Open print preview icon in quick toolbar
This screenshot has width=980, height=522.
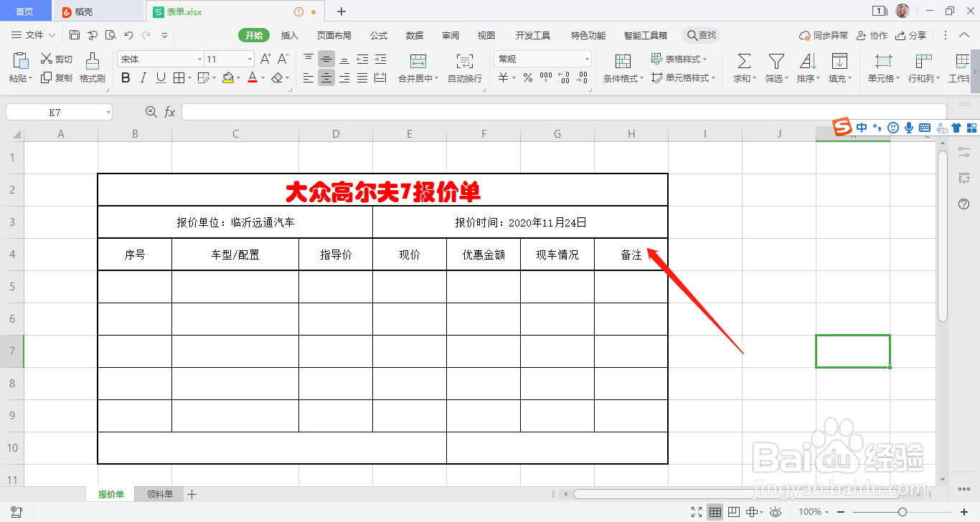coord(110,35)
